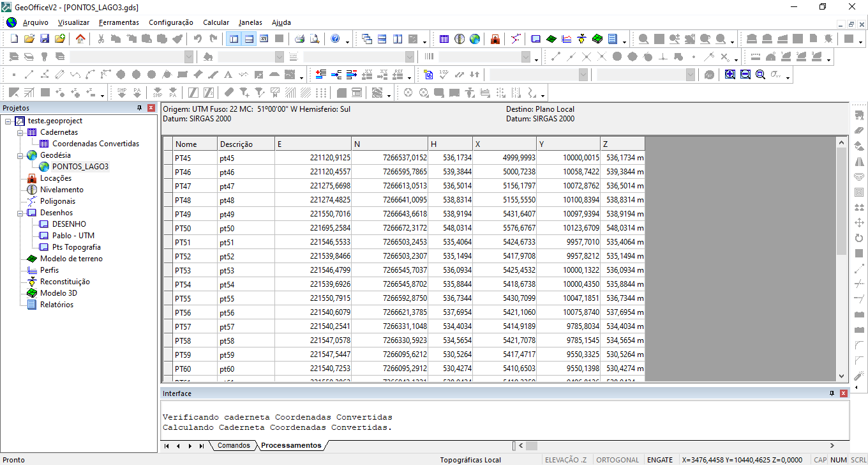Click the zoom in magnifier icon
This screenshot has width=868, height=465.
(x=730, y=75)
